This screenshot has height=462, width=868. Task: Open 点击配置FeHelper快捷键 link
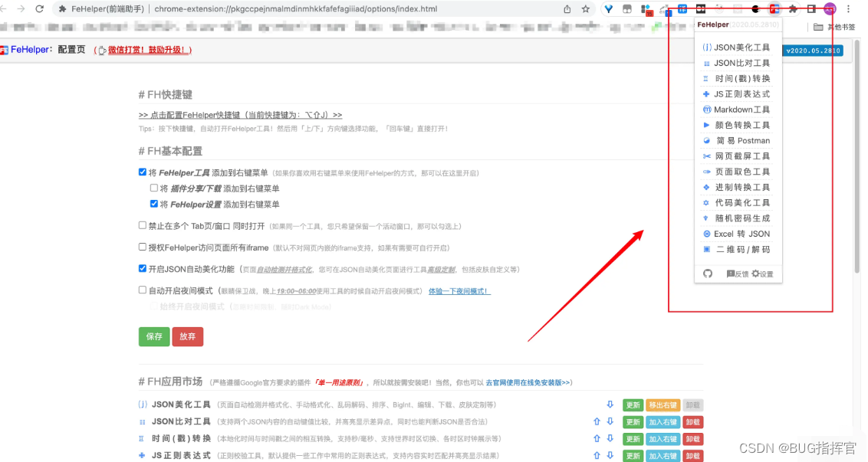point(240,115)
